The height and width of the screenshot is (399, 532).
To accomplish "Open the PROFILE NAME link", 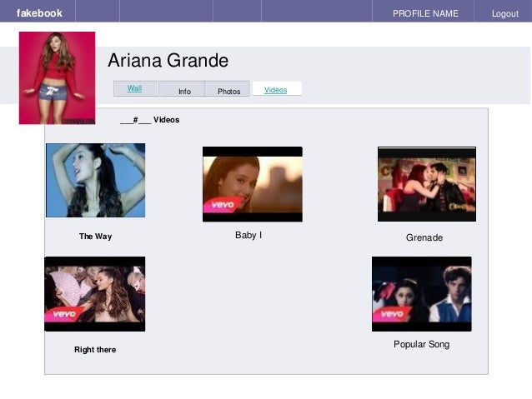I will (425, 13).
